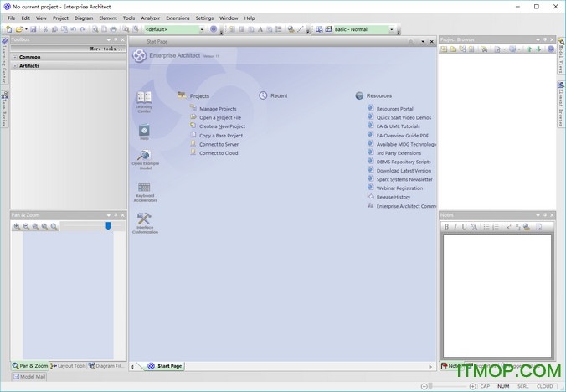Click the New Diagram icon in Project Browser
The width and height of the screenshot is (566, 392).
click(462, 49)
